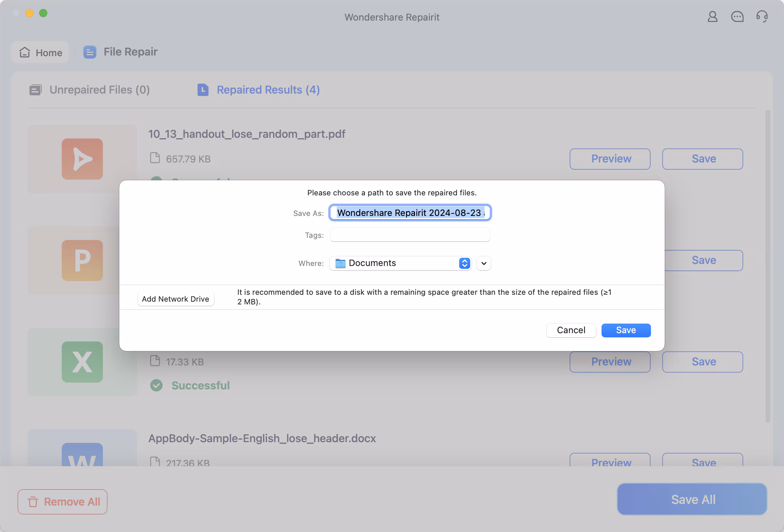Preview the 10_13_handout PDF file
The width and height of the screenshot is (784, 532).
[610, 159]
